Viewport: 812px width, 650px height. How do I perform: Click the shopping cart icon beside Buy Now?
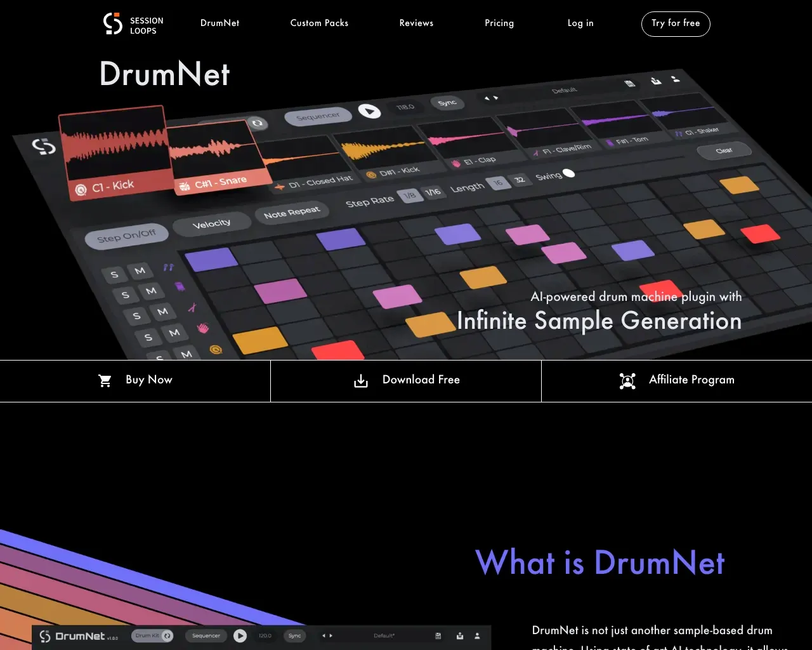coord(105,380)
